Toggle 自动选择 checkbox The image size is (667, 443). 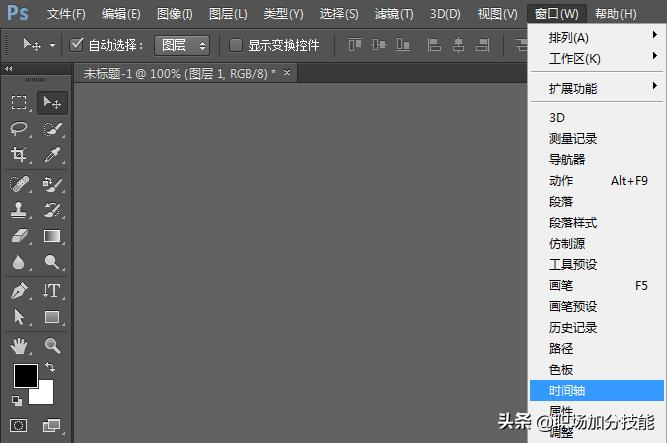76,45
